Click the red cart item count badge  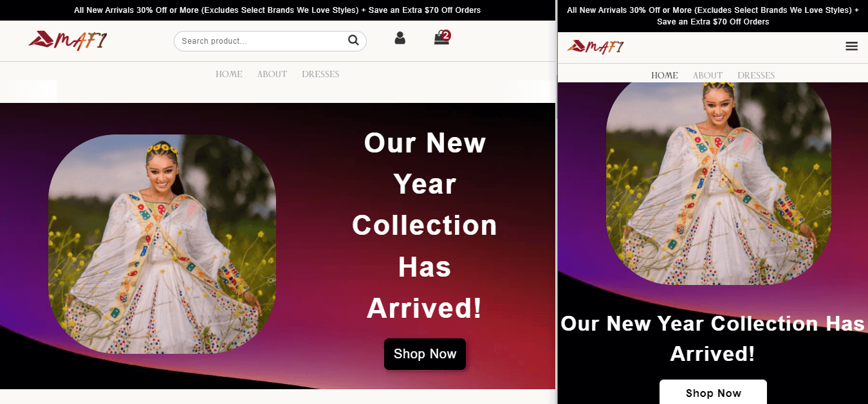click(446, 35)
